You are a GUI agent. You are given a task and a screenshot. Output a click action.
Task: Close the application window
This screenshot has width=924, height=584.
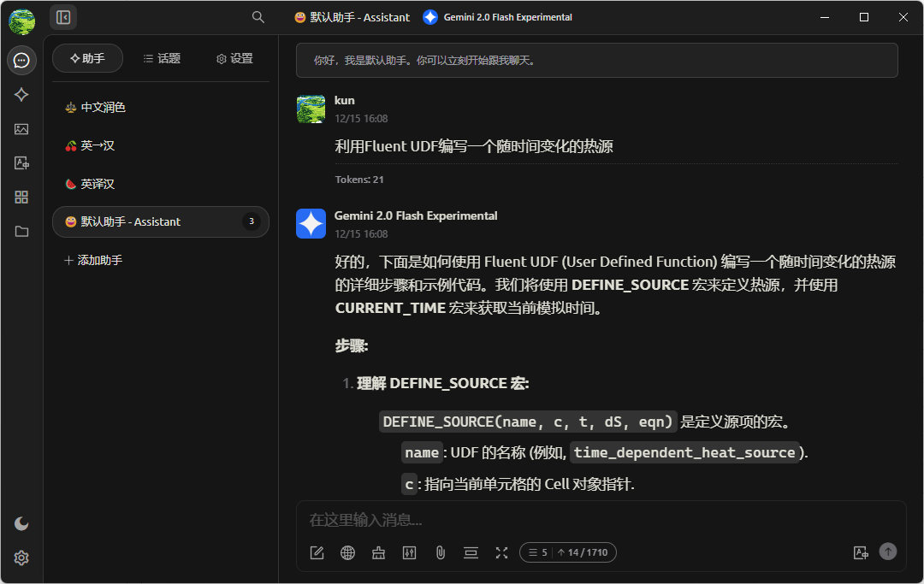903,17
